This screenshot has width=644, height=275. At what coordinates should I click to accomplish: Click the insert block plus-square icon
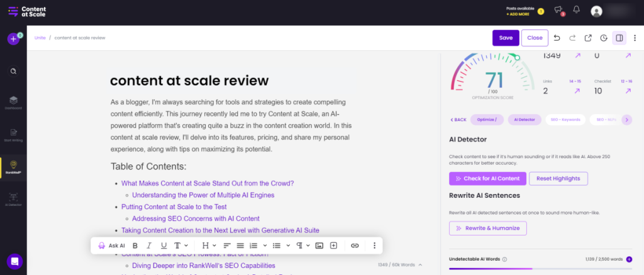[333, 245]
